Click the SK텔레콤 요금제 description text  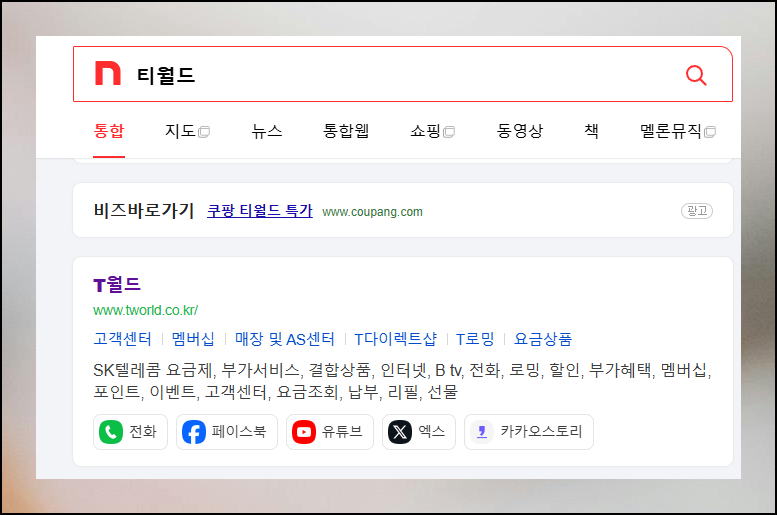coord(402,381)
